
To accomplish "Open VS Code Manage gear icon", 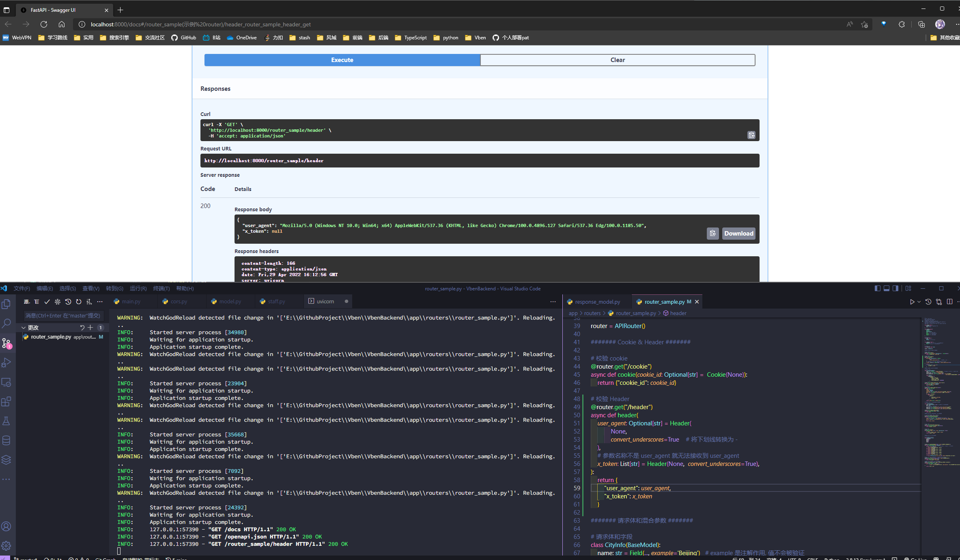I will (6, 546).
